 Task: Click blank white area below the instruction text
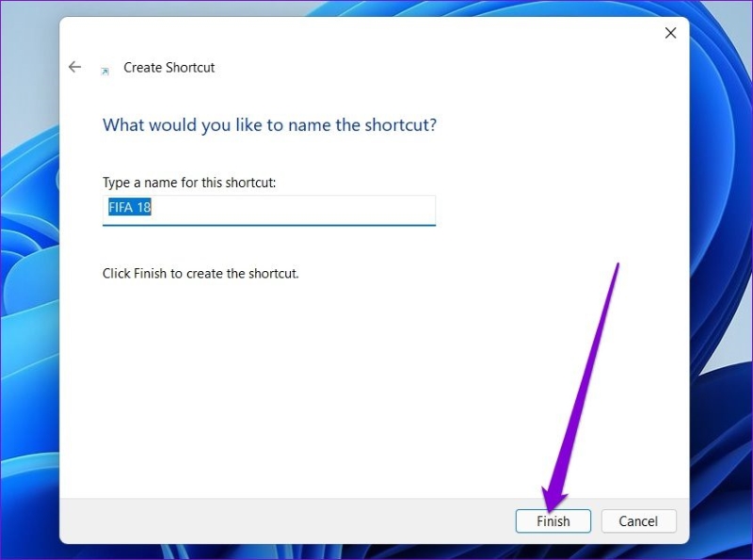click(282, 395)
